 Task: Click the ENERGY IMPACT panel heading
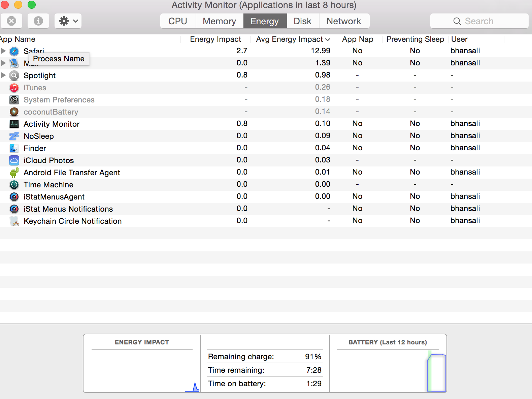coord(142,342)
